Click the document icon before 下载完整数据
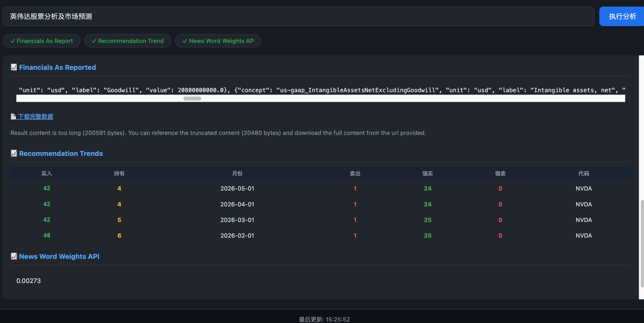644x323 pixels. pyautogui.click(x=13, y=116)
